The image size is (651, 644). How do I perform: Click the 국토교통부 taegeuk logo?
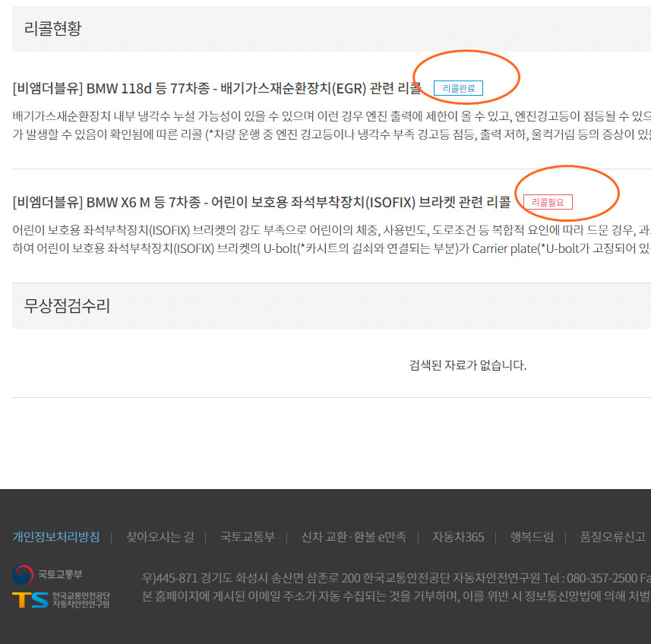coord(47,575)
